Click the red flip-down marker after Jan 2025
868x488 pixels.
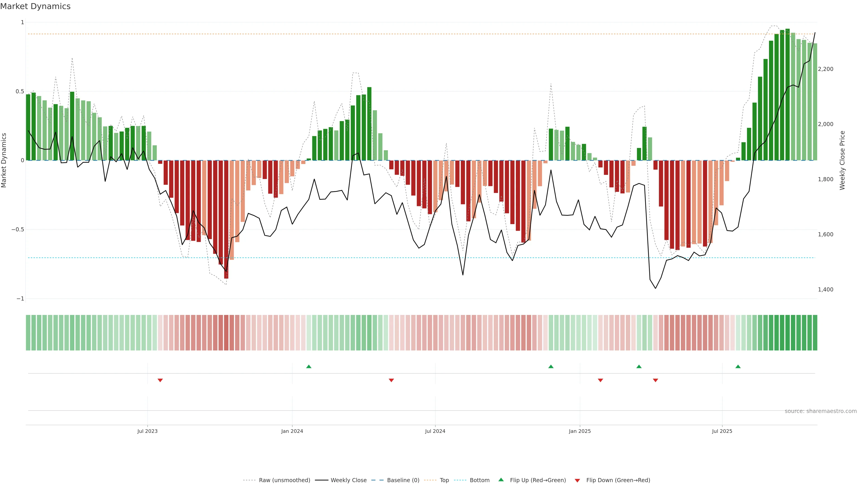click(600, 380)
